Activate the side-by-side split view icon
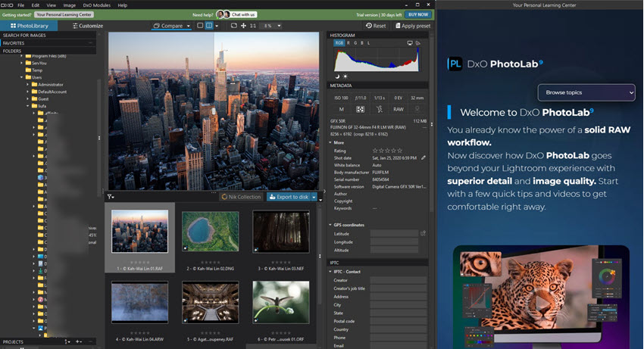Screen dimensions: 644x349 (x=209, y=26)
